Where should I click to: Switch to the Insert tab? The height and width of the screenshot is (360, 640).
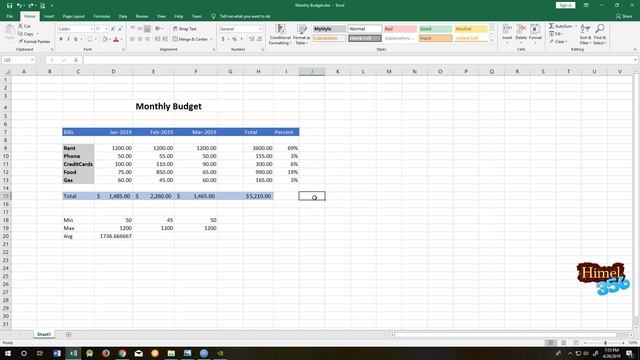(x=49, y=16)
